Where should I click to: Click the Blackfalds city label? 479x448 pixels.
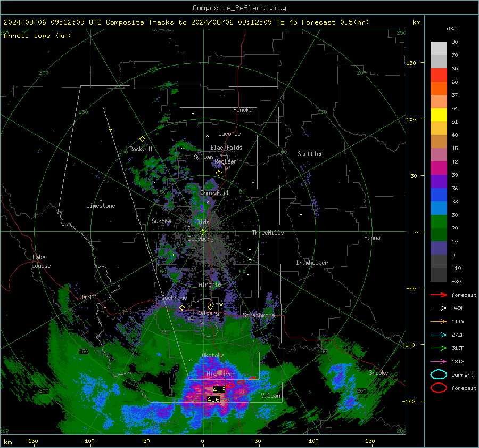tap(226, 148)
